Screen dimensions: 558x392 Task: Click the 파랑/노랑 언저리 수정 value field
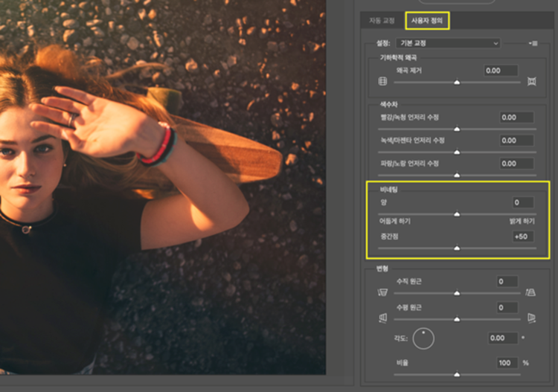pos(517,164)
